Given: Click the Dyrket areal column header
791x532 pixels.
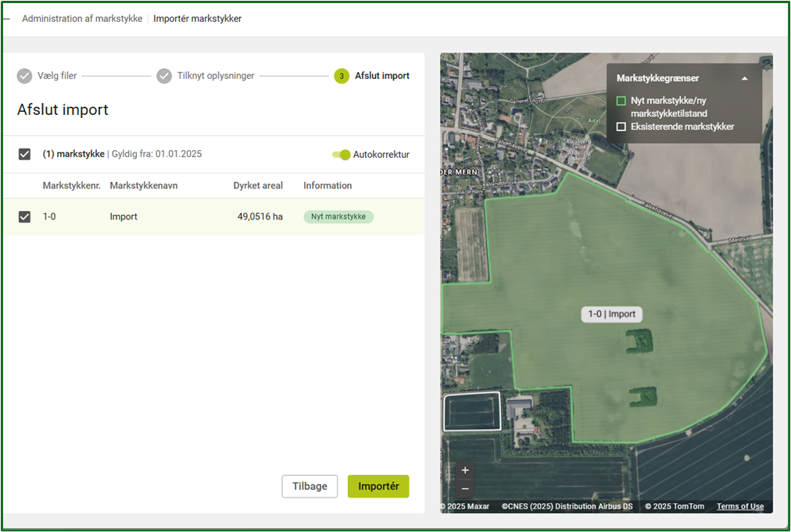Looking at the screenshot, I should 258,186.
